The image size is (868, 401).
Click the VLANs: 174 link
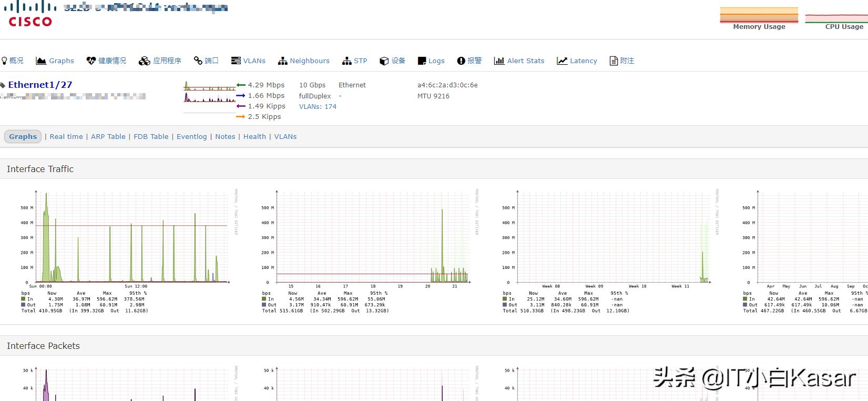click(x=318, y=106)
